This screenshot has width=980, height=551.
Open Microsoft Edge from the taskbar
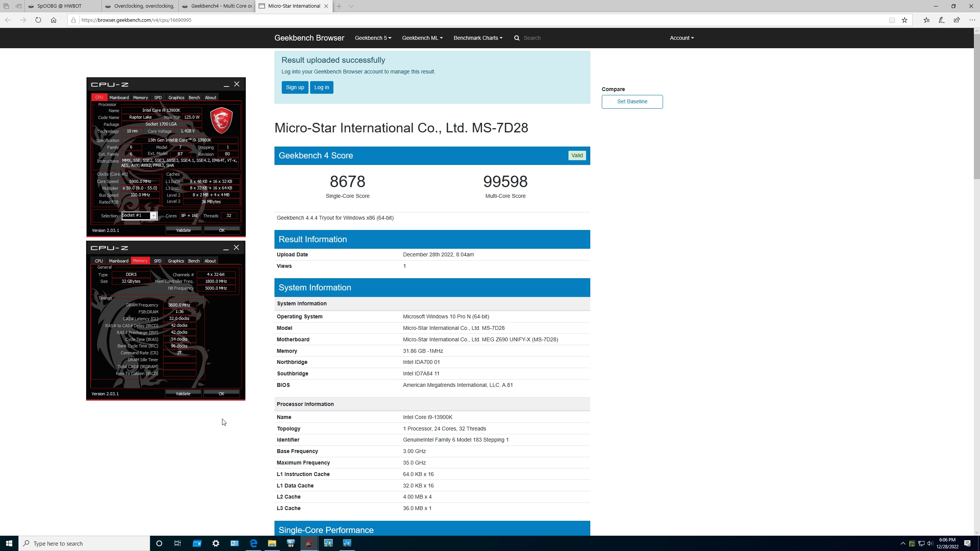click(x=253, y=543)
